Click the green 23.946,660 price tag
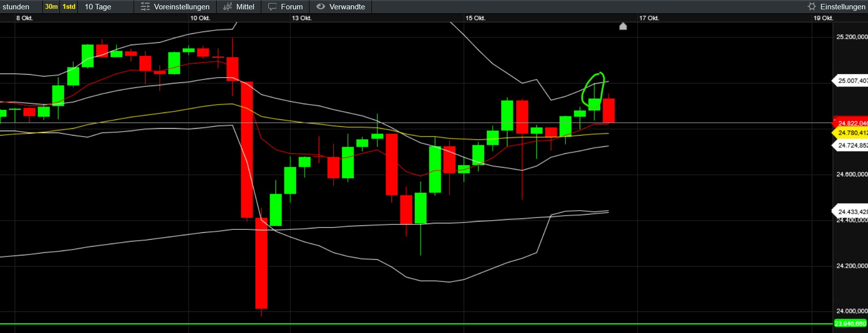 [851, 323]
